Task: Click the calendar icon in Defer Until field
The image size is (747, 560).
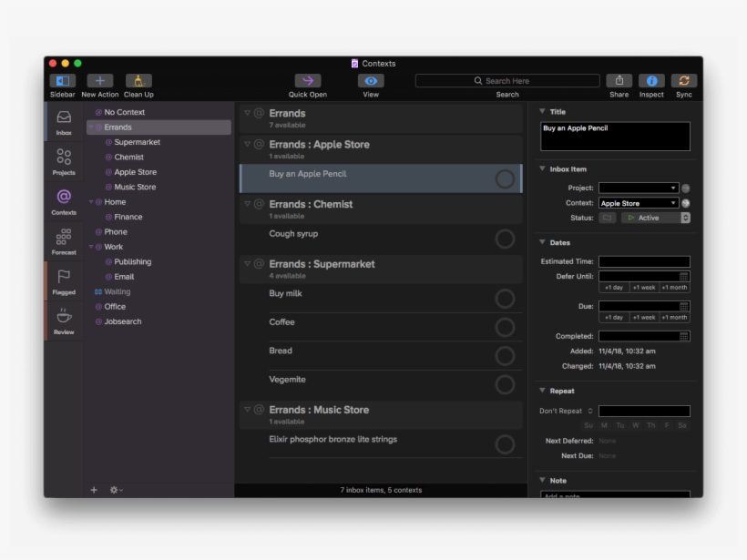Action: click(683, 277)
